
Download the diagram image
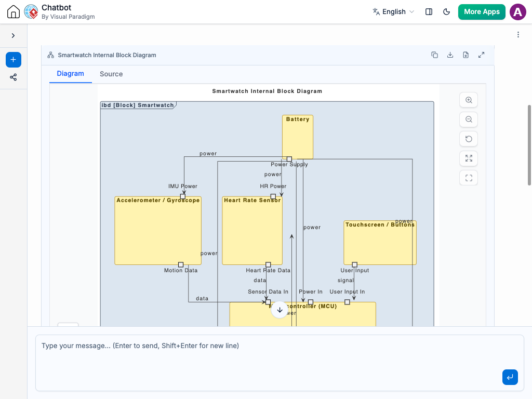pos(450,55)
